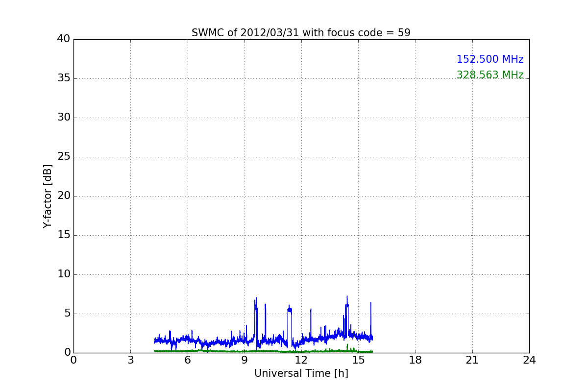Click x-axis tick label 12
The width and height of the screenshot is (588, 392).
pyautogui.click(x=301, y=360)
